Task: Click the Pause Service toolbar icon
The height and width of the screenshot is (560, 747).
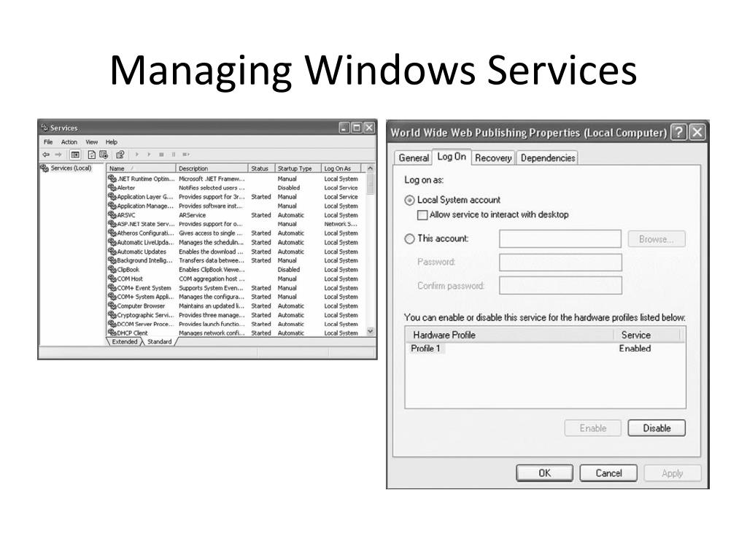Action: click(174, 155)
